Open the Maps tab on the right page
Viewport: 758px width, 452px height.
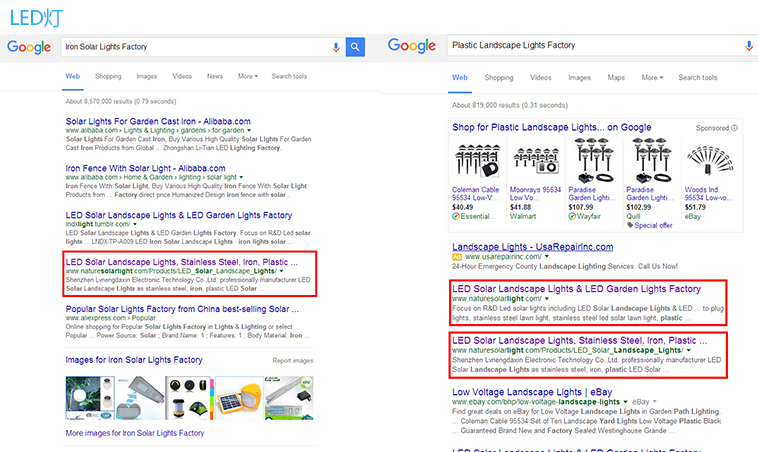point(616,77)
